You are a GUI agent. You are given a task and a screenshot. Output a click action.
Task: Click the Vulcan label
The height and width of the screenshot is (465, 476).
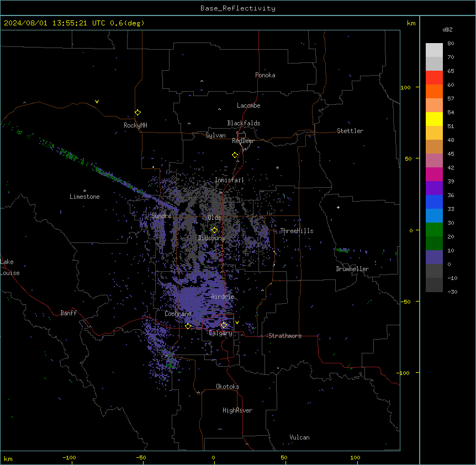pos(300,437)
